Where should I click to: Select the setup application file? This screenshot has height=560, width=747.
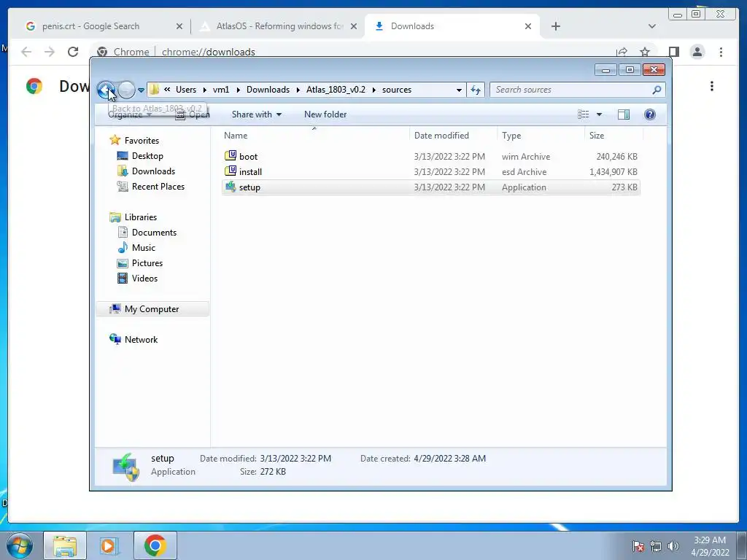click(430, 187)
